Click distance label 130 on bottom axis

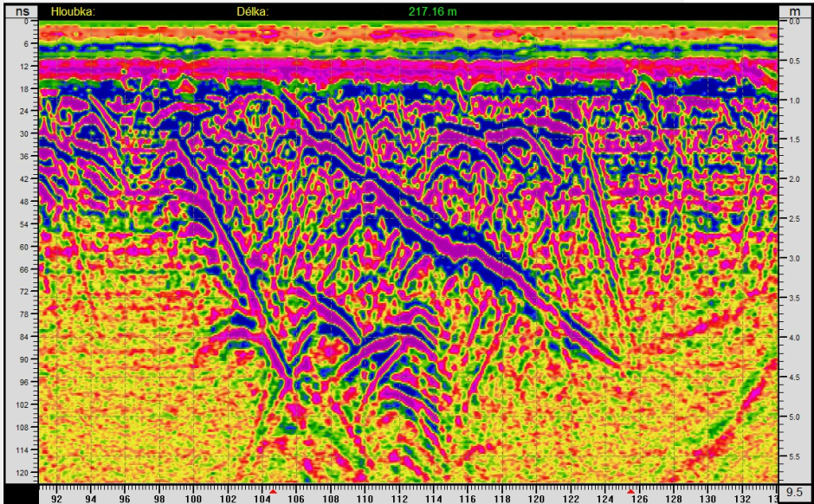(x=707, y=500)
